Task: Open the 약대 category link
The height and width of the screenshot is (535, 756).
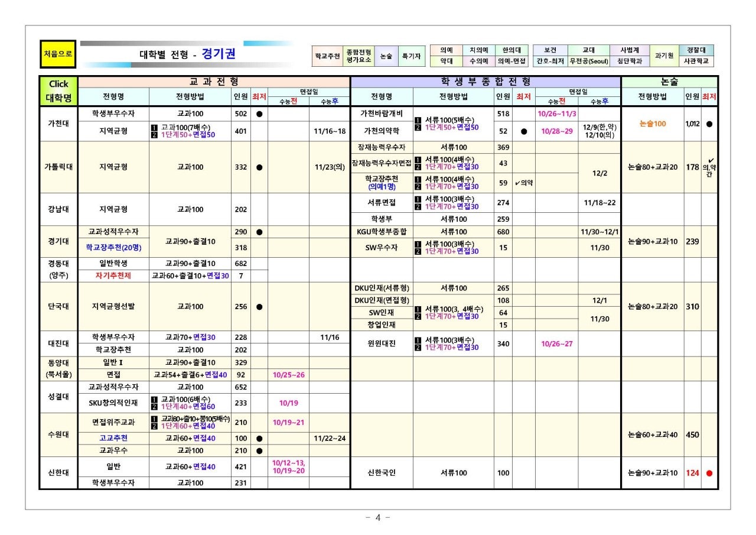Action: 447,61
